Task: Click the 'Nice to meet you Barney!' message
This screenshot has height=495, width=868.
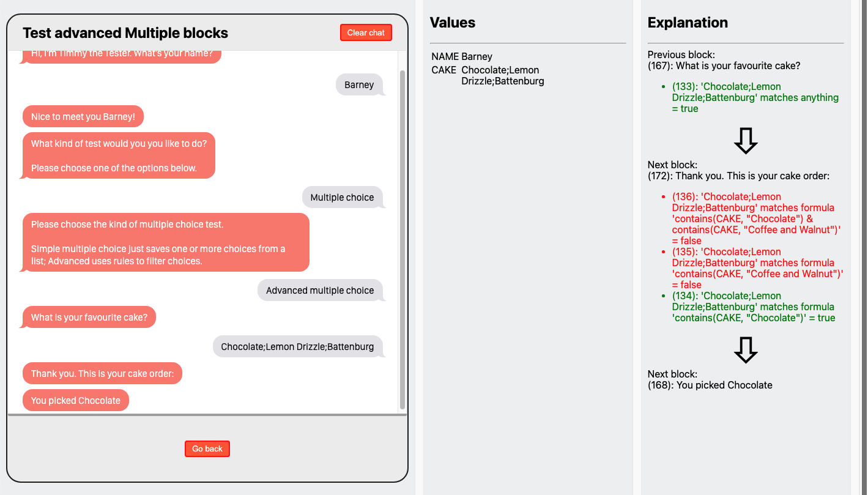Action: click(83, 117)
